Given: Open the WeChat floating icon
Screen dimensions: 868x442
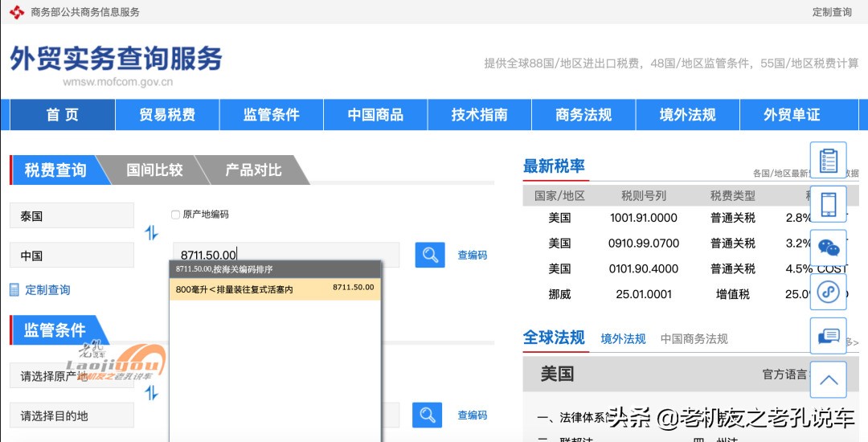Looking at the screenshot, I should click(828, 248).
